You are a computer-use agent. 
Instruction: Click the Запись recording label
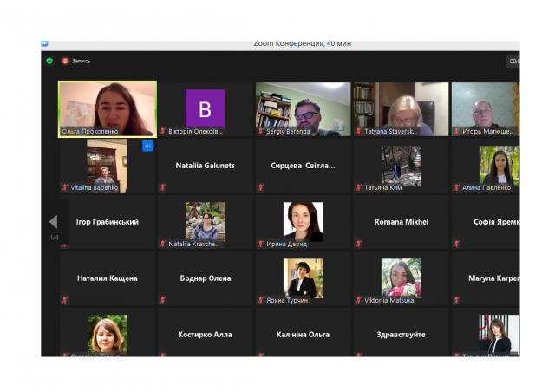pos(81,61)
